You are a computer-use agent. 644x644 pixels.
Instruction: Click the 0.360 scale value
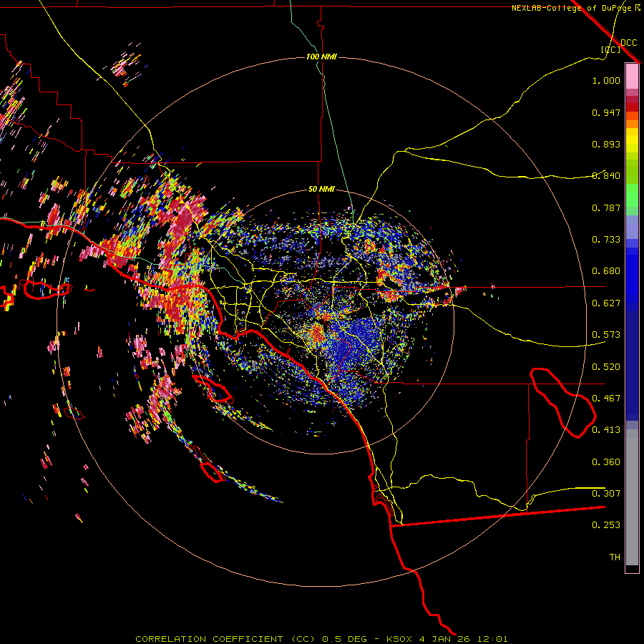point(606,462)
